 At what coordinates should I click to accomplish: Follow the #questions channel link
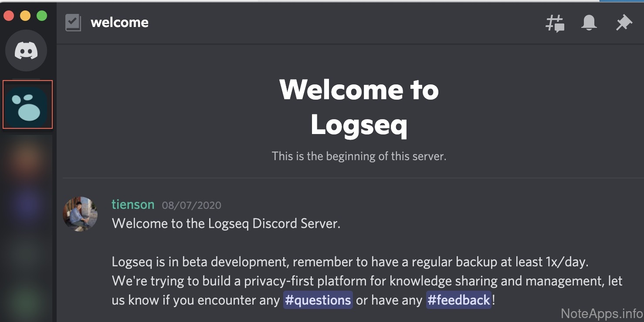(x=318, y=300)
